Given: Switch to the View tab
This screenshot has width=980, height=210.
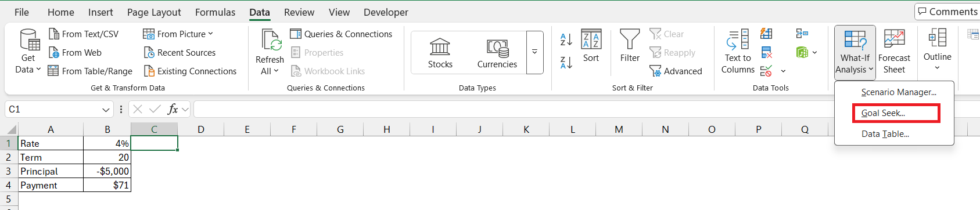Looking at the screenshot, I should click(339, 12).
